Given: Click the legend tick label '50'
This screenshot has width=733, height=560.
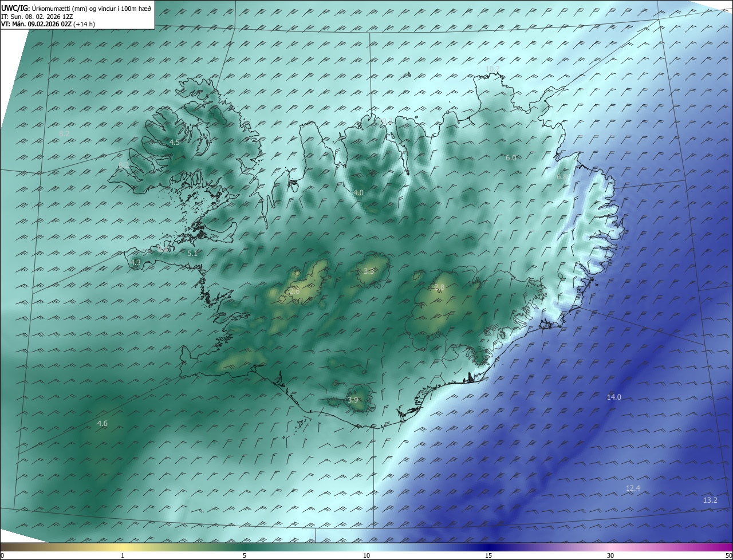Looking at the screenshot, I should click(x=728, y=555).
